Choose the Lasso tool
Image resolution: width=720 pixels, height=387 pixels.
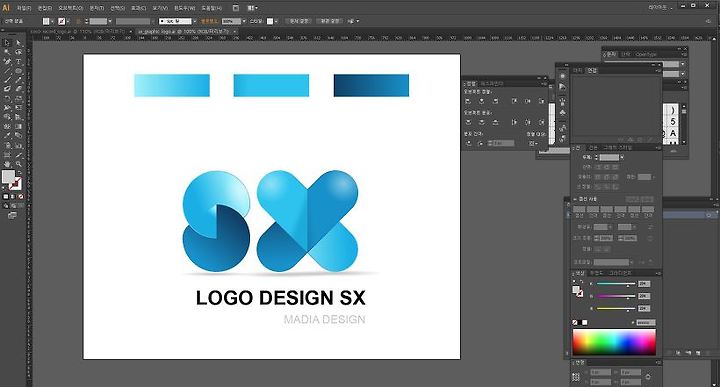click(18, 52)
